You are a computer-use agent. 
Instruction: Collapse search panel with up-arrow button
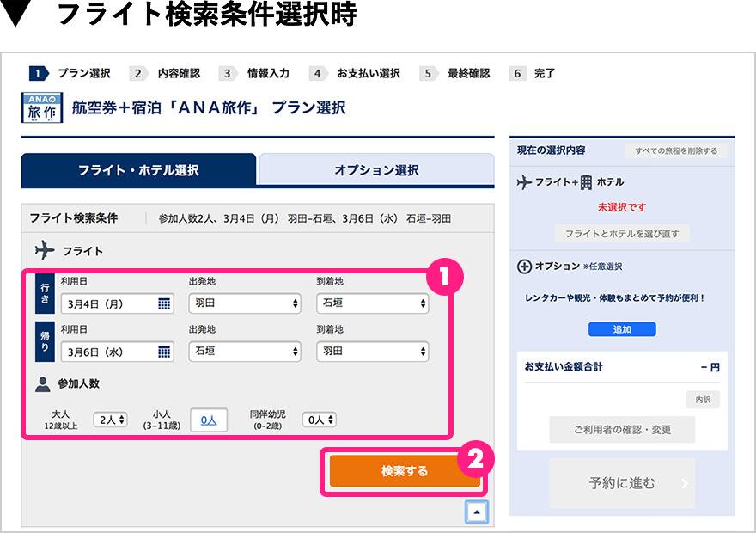[477, 512]
